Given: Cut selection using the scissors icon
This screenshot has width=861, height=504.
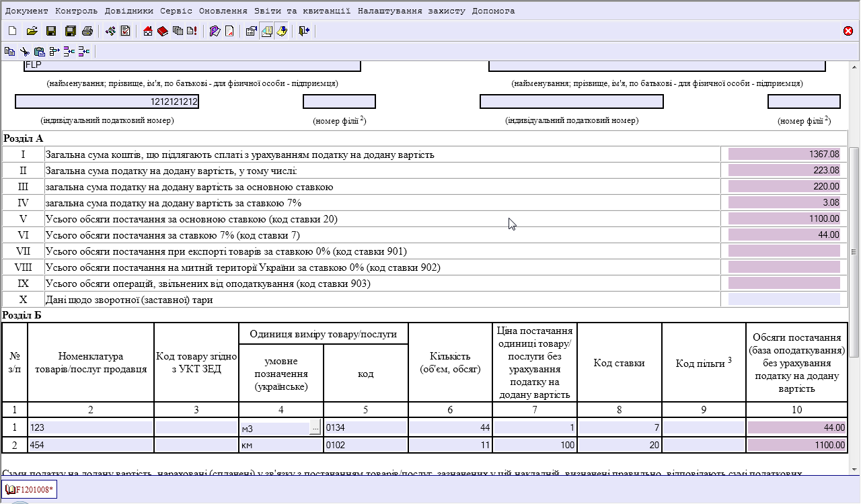Looking at the screenshot, I should point(24,51).
